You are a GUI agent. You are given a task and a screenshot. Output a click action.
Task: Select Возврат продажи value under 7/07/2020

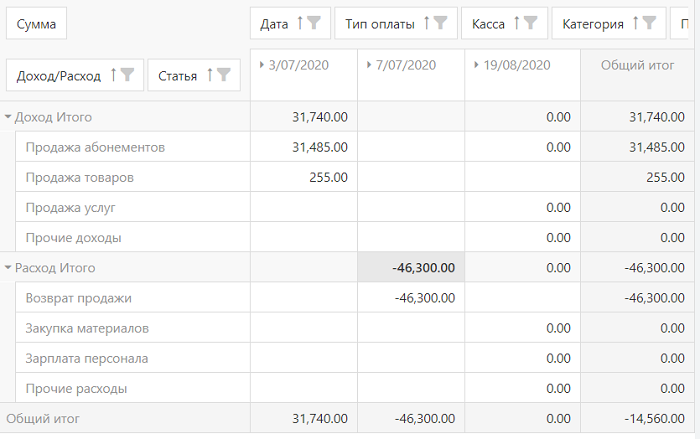click(411, 298)
